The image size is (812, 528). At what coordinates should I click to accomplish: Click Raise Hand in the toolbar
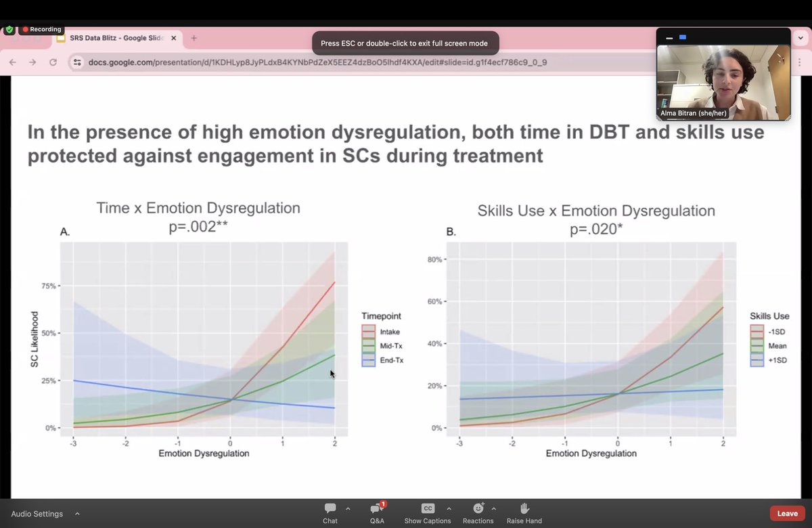coord(524,513)
